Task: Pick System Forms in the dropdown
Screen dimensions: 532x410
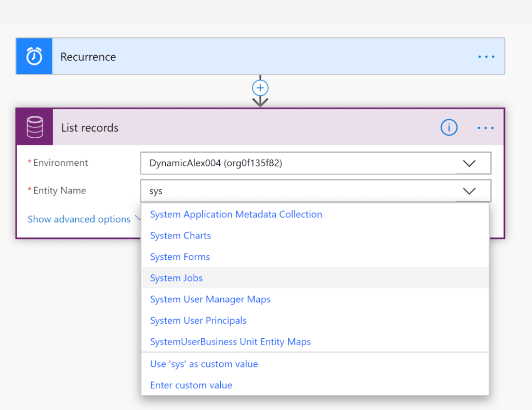Action: [180, 257]
